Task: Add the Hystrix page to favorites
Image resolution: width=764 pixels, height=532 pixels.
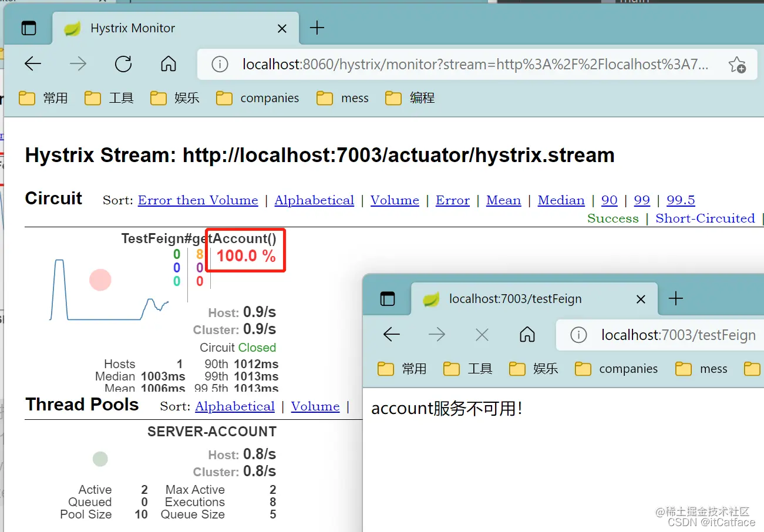Action: click(x=737, y=65)
